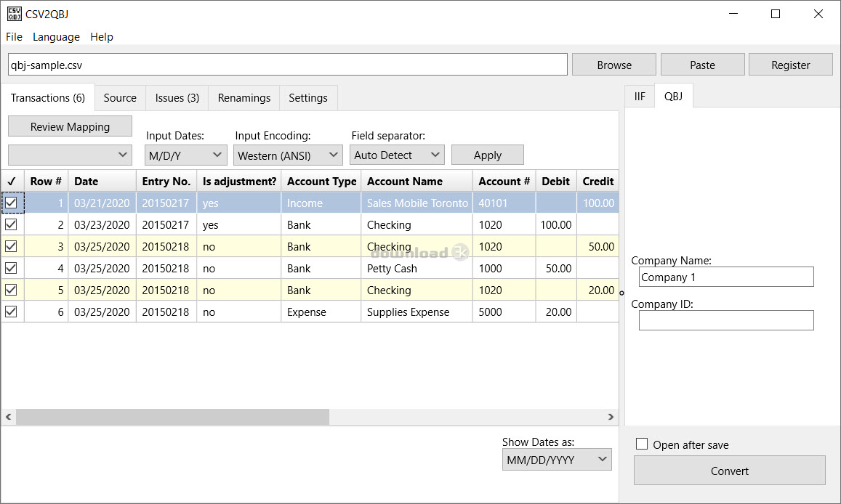Image resolution: width=841 pixels, height=504 pixels.
Task: Switch to the Source tab
Action: 120,98
